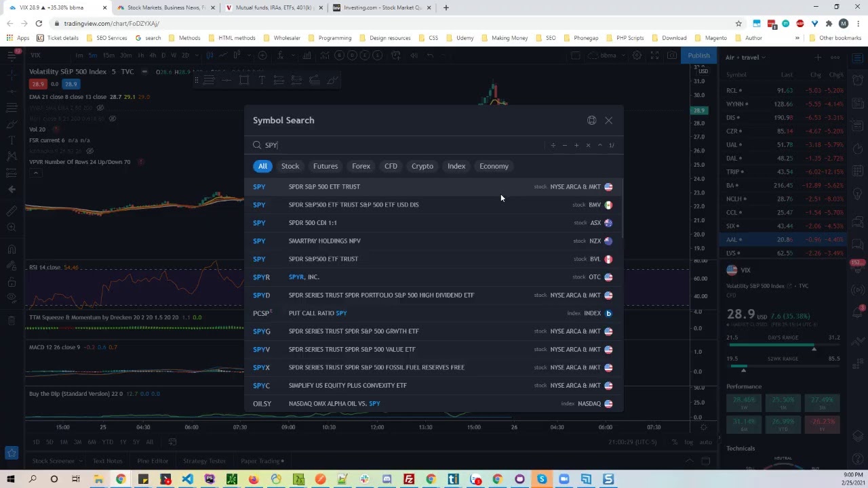The width and height of the screenshot is (868, 488).
Task: Open the Air + travel watchlist dropdown
Action: coord(745,57)
